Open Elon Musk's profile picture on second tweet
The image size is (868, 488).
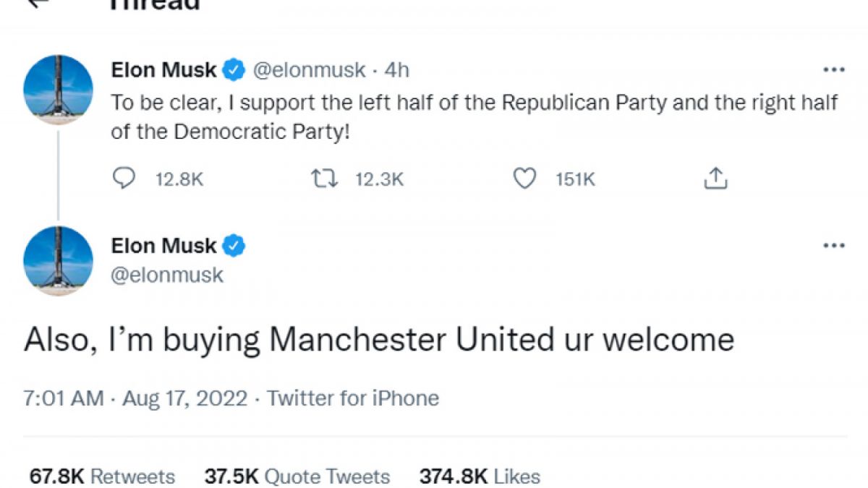point(58,262)
